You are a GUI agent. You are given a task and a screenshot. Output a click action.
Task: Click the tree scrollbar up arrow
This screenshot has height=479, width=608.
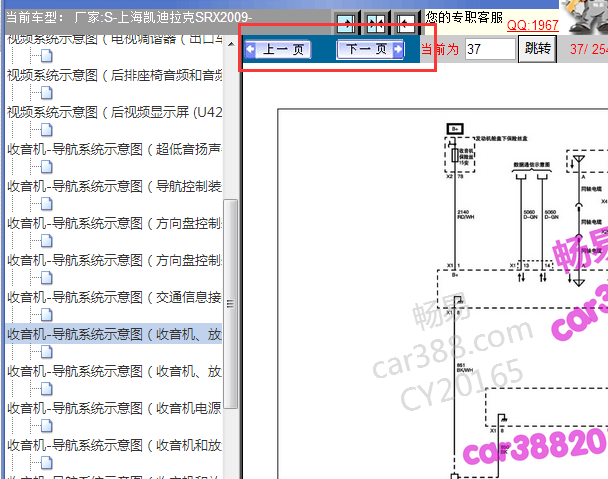pyautogui.click(x=231, y=44)
